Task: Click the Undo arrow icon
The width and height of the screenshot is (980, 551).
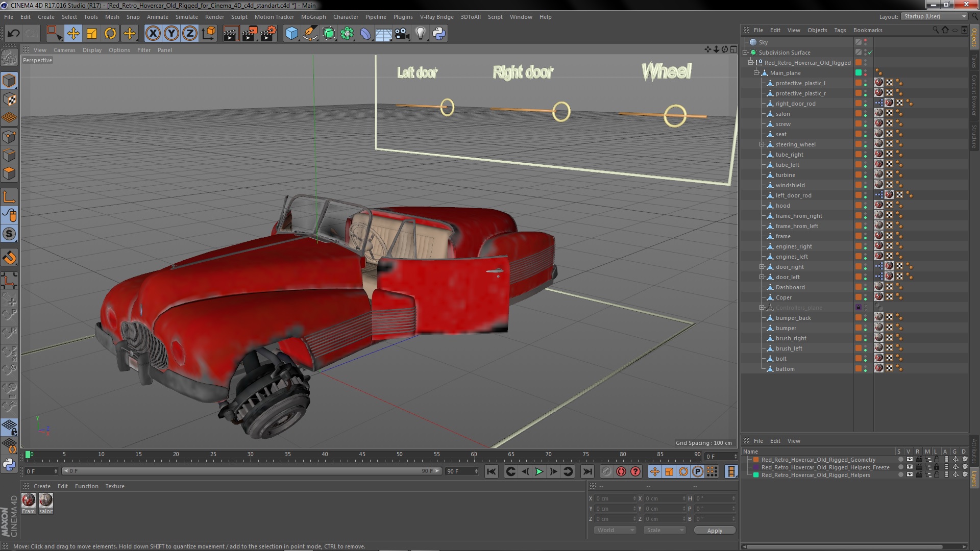Action: tap(13, 34)
